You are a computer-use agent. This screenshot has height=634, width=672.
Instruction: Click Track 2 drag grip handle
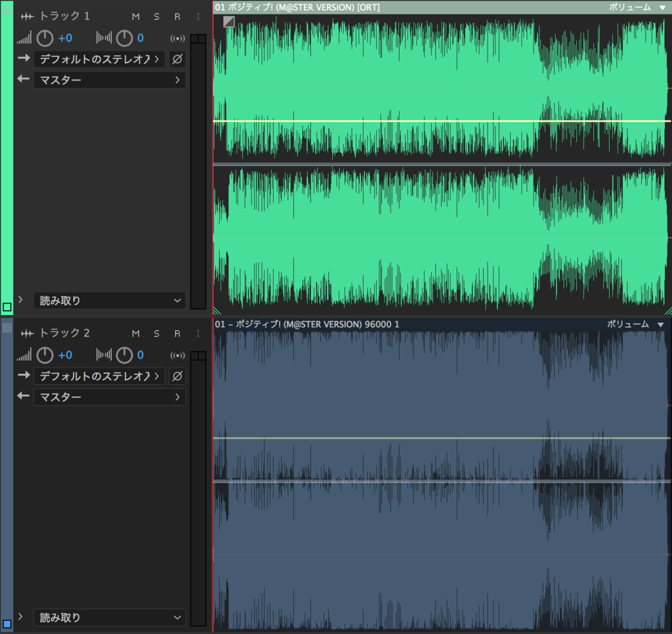(x=7, y=328)
